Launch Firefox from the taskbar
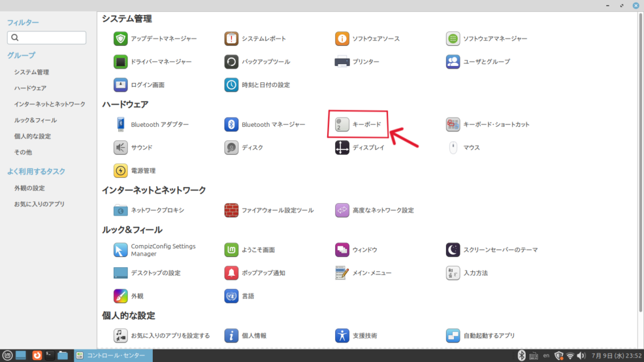The height and width of the screenshot is (362, 644). [37, 356]
